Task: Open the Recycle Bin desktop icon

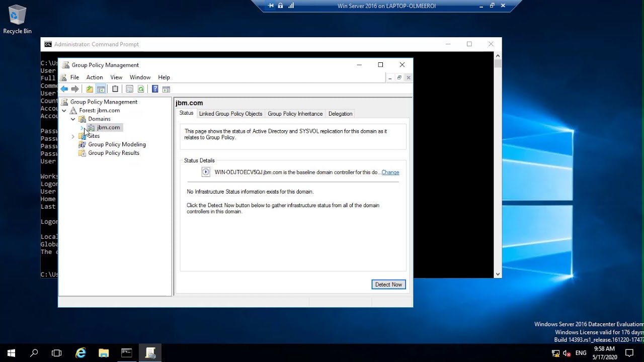Action: coord(17,20)
